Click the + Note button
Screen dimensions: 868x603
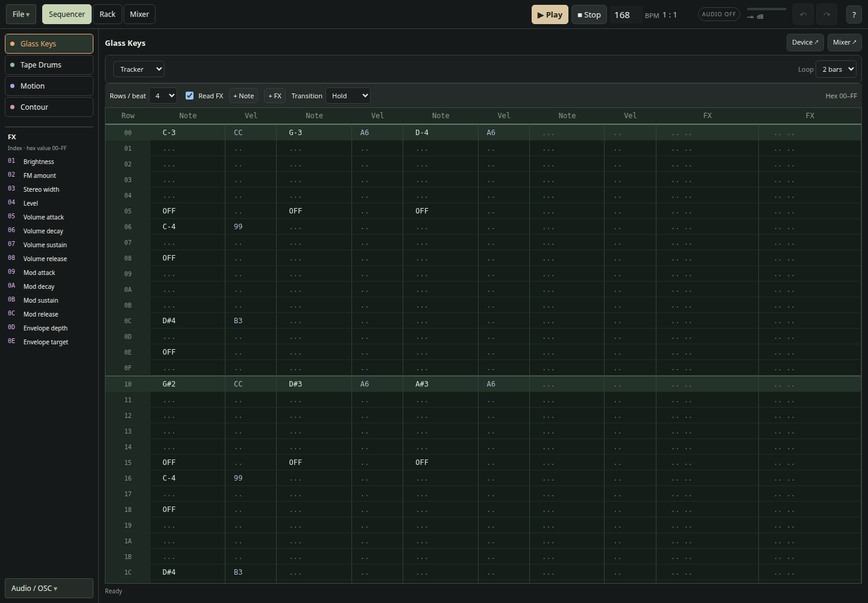[x=244, y=95]
